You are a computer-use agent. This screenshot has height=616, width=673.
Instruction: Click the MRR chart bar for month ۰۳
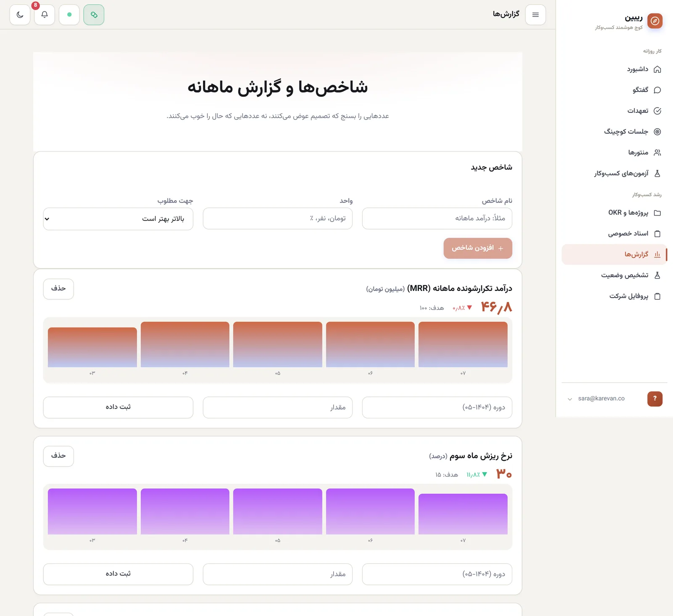[92, 347]
